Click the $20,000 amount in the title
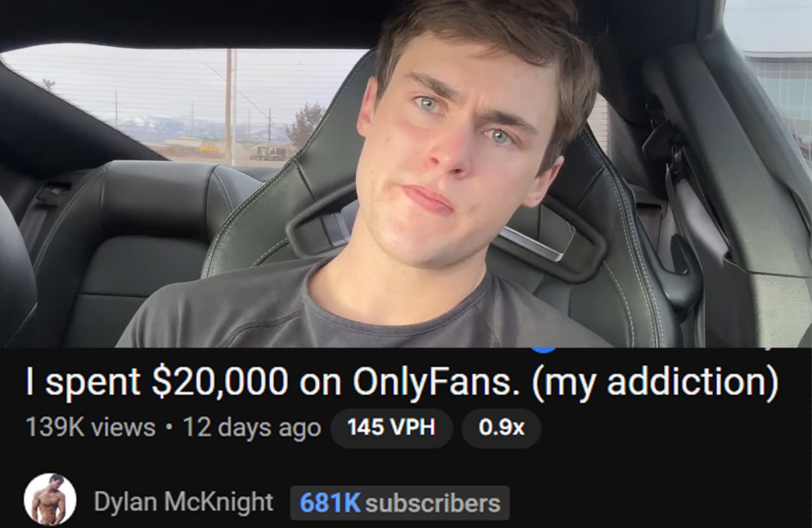Viewport: 812px width, 528px height. [221, 381]
